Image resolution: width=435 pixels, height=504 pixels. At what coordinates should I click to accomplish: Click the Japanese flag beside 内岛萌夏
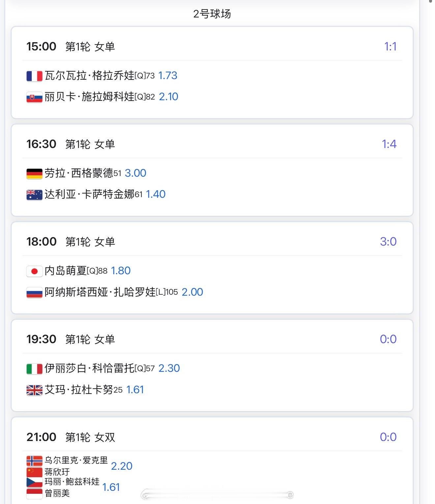click(35, 271)
